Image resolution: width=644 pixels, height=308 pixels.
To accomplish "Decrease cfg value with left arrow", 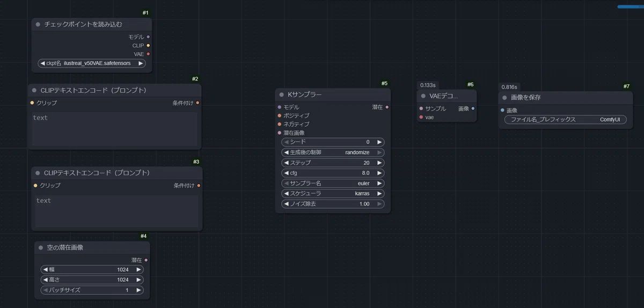I will (x=287, y=173).
